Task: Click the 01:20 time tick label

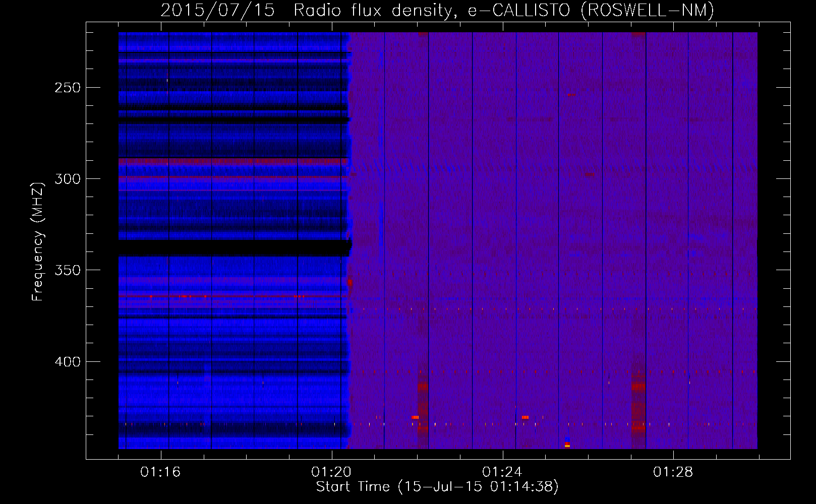Action: click(x=331, y=472)
